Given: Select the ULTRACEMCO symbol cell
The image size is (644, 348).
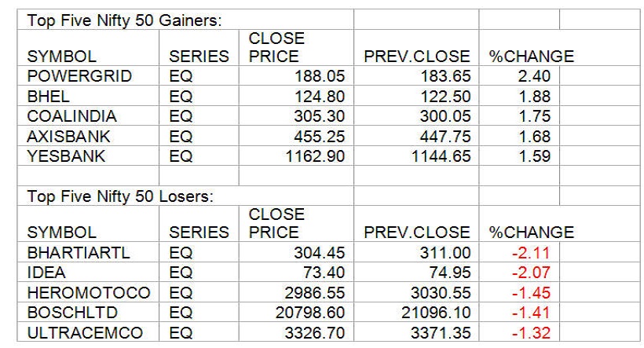Looking at the screenshot, I should click(82, 332).
